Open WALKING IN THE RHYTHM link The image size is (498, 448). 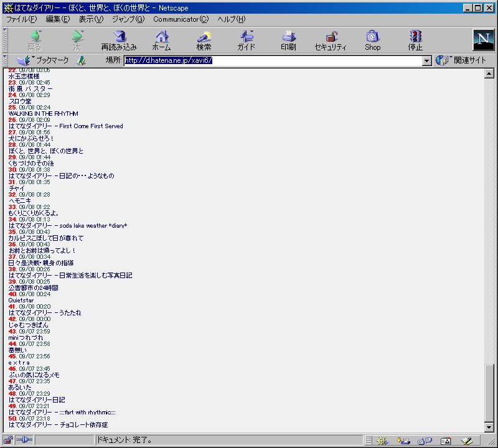coord(43,114)
